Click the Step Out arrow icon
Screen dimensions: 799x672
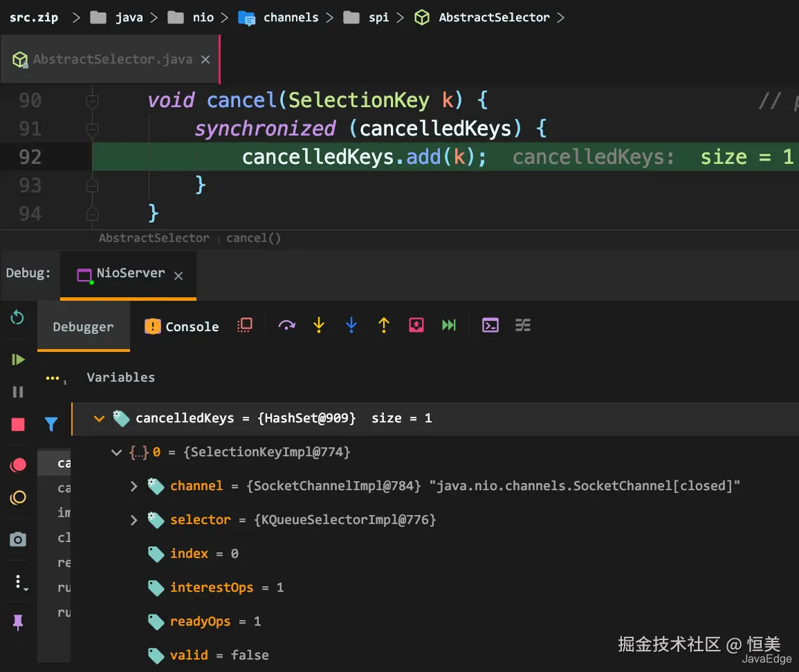(x=384, y=326)
